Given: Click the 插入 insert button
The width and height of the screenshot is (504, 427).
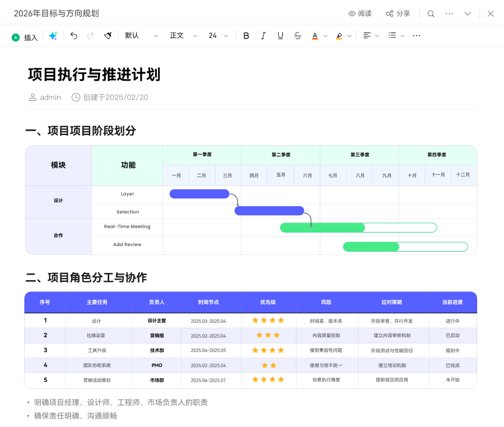Looking at the screenshot, I should [25, 38].
